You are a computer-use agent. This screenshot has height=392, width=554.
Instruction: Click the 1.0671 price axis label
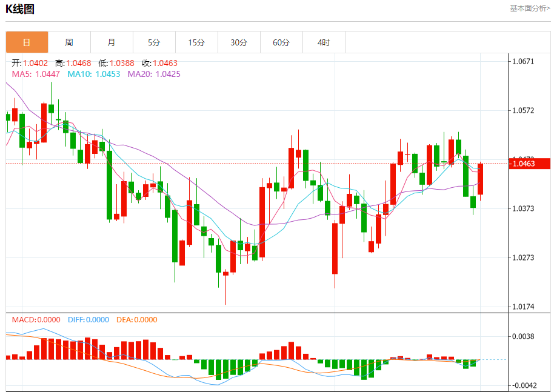click(523, 62)
